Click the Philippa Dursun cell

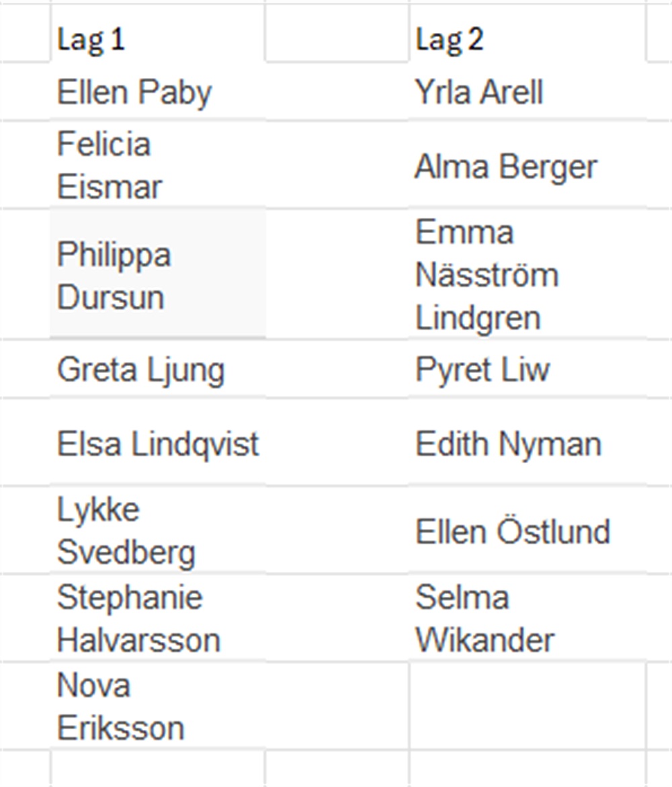click(x=158, y=274)
